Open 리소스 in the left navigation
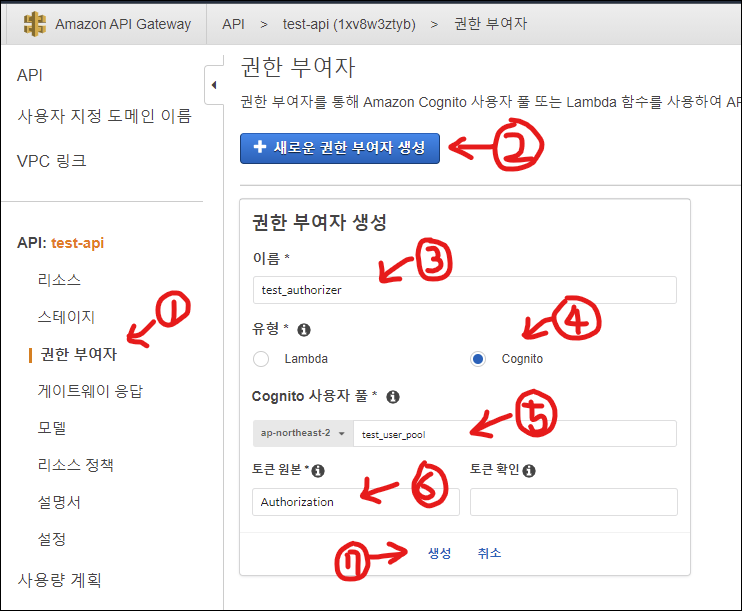Screen dimensions: 742x611 click(59, 280)
